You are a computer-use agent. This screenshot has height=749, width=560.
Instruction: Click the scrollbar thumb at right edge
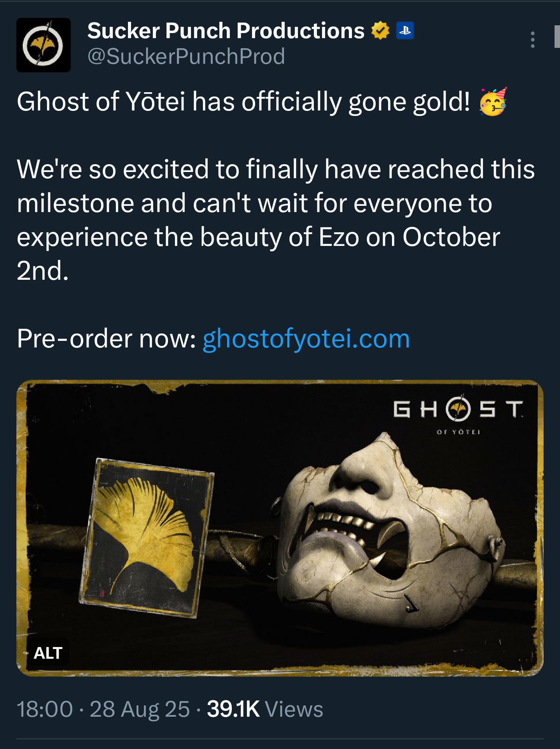(557, 36)
